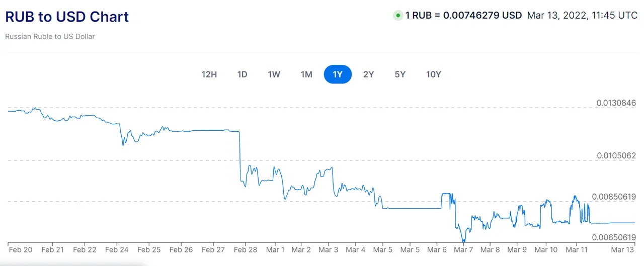Click the 1 RUB = 0.00746279 USD rate
The width and height of the screenshot is (644, 266).
coord(463,16)
